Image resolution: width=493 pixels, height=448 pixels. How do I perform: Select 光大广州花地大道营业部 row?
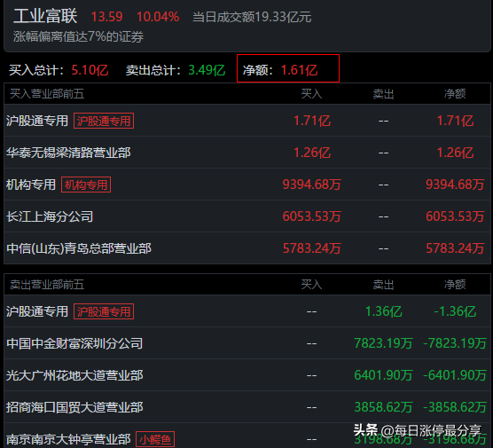(x=247, y=375)
